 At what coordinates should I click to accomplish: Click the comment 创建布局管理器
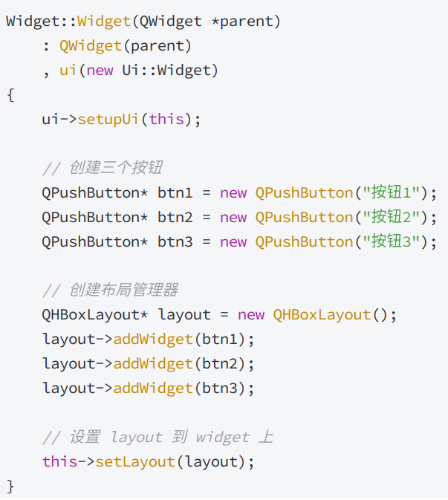110,290
